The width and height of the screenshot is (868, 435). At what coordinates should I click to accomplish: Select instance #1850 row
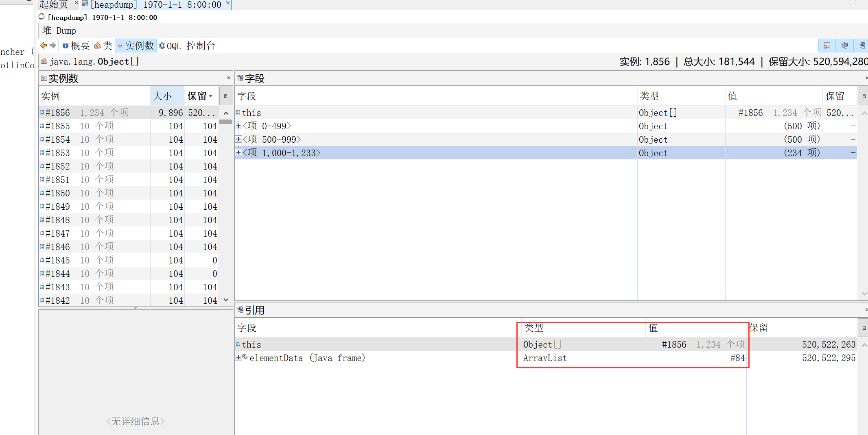pyautogui.click(x=129, y=193)
